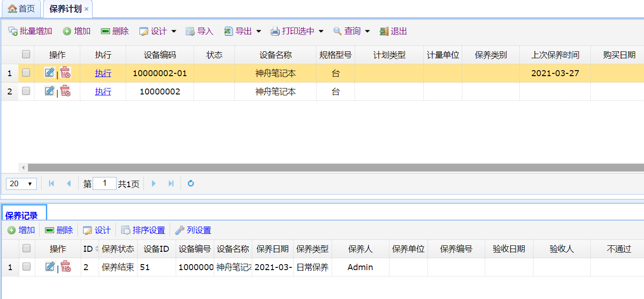Check the maintenance record row checkbox
This screenshot has height=299, width=644.
(27, 266)
